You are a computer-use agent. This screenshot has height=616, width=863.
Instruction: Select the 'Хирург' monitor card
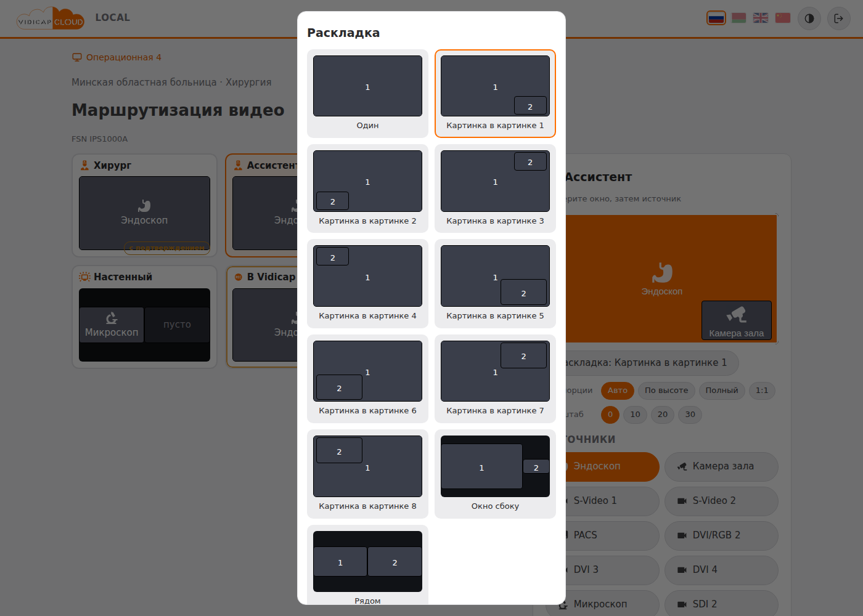click(x=144, y=205)
